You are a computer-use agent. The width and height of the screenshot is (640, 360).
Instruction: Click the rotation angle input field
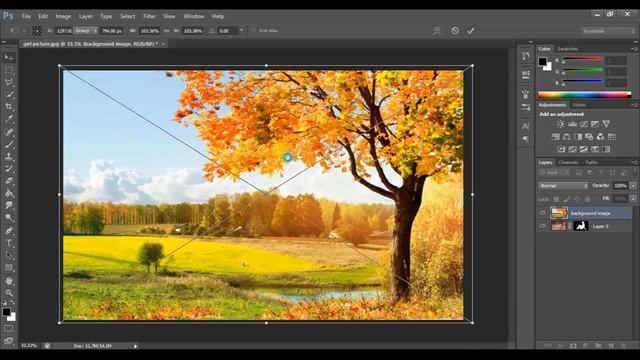click(x=227, y=31)
